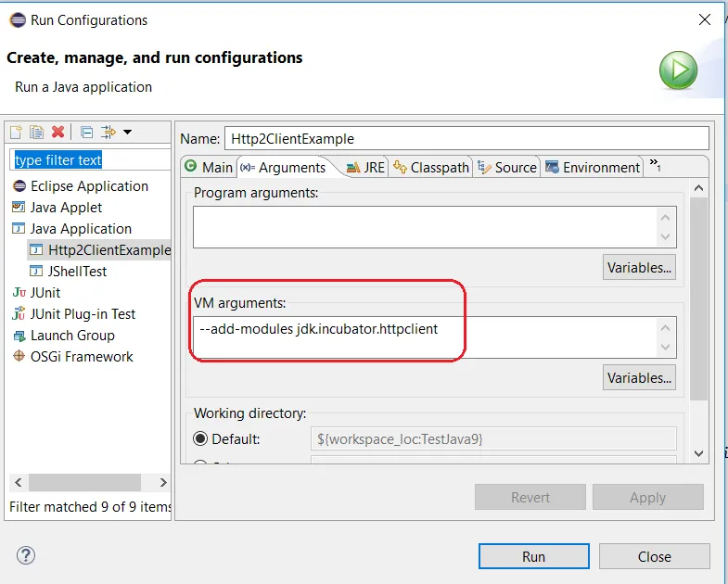Click the Run button
This screenshot has width=728, height=584.
point(534,556)
